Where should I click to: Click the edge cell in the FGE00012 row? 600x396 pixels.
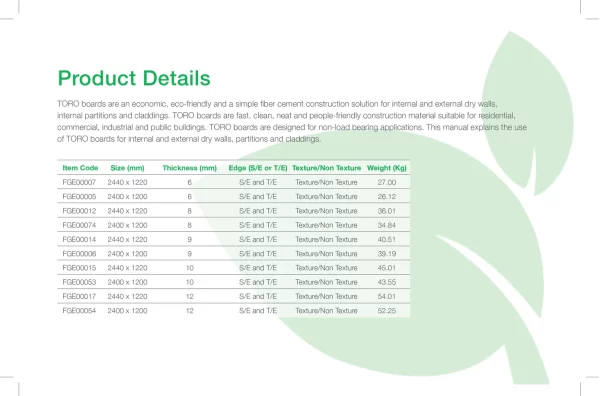click(x=258, y=211)
